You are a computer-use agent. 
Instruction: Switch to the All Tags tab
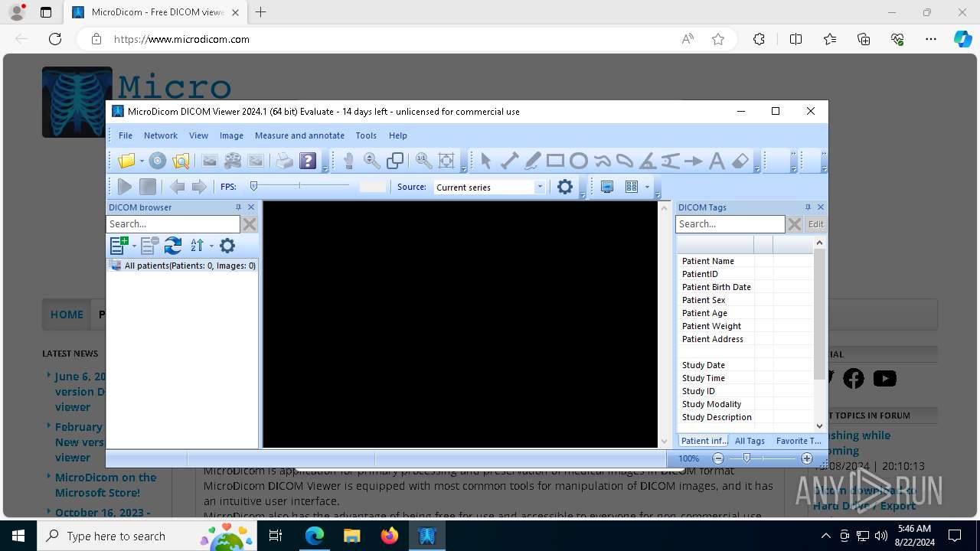tap(750, 441)
